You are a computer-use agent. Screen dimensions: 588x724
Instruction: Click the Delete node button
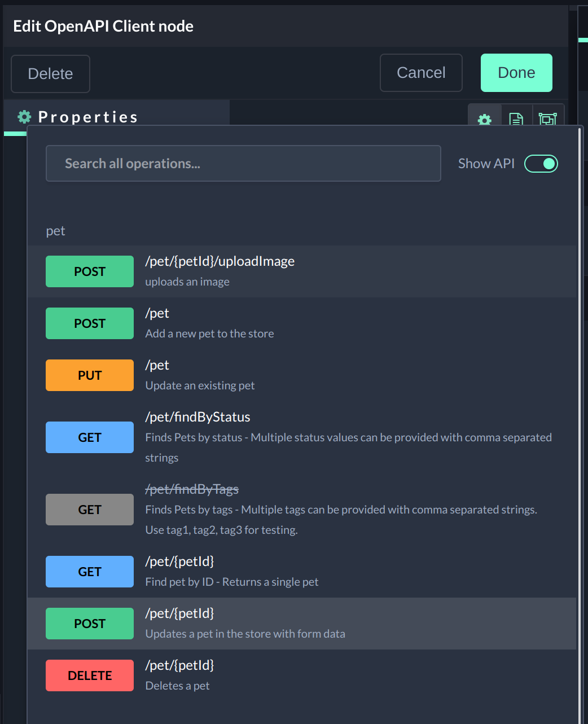[x=50, y=74]
